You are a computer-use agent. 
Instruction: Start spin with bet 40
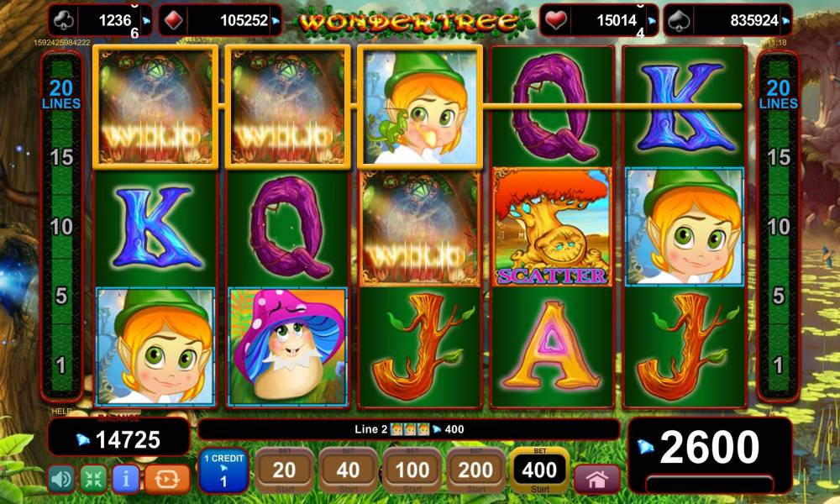coord(348,470)
